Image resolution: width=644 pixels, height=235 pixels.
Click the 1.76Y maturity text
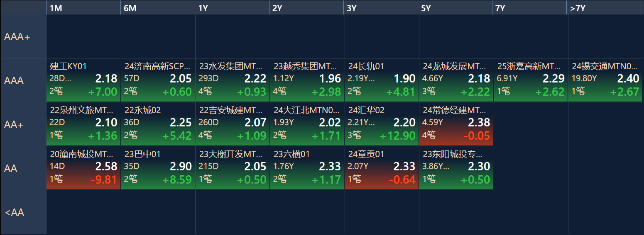(x=284, y=166)
